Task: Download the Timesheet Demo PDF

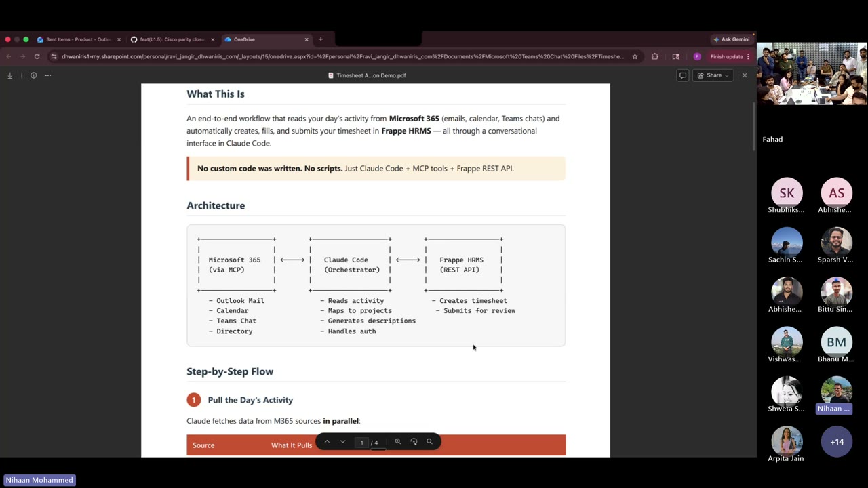Action: click(x=9, y=75)
